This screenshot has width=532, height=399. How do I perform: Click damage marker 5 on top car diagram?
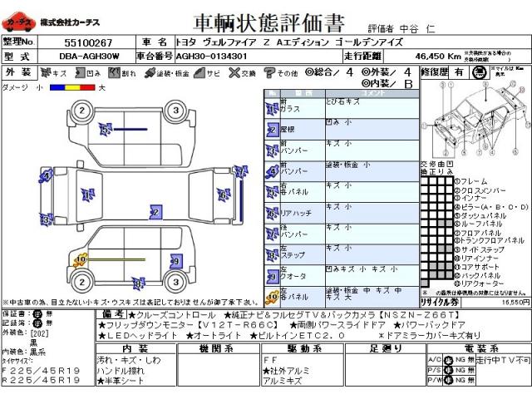pyautogui.click(x=105, y=129)
